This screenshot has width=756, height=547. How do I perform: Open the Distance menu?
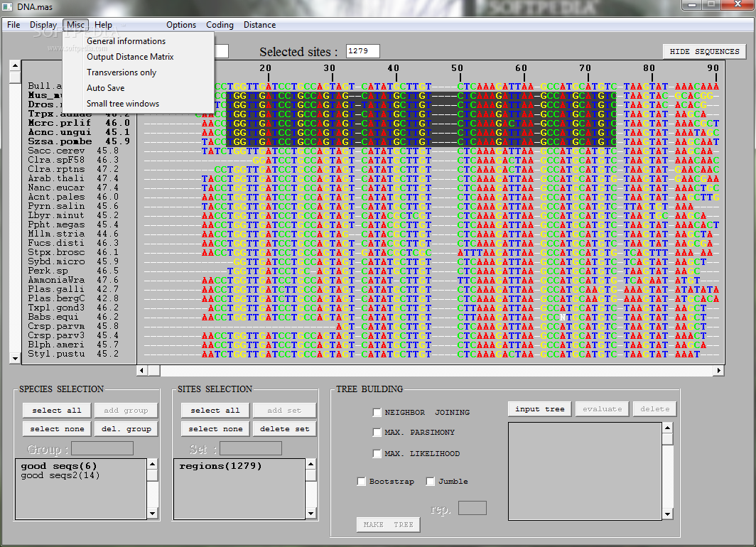click(x=259, y=25)
